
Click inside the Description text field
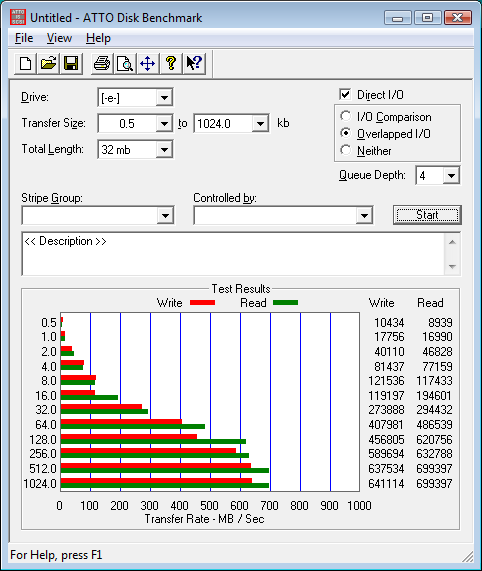click(x=233, y=254)
